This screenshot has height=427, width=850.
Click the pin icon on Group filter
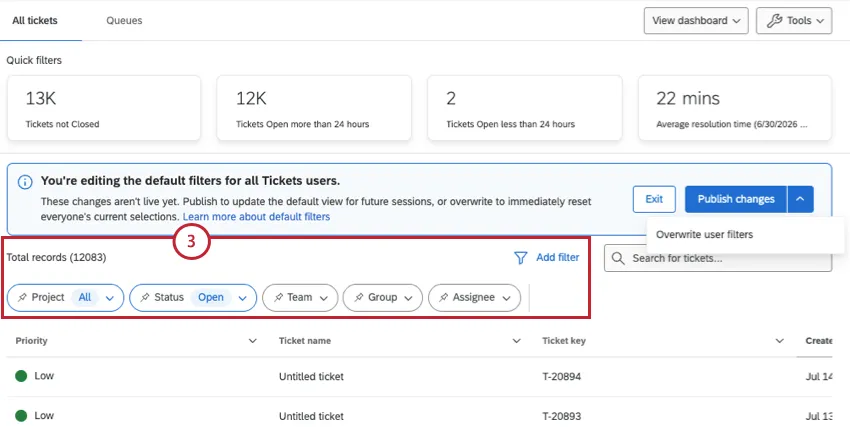[359, 297]
